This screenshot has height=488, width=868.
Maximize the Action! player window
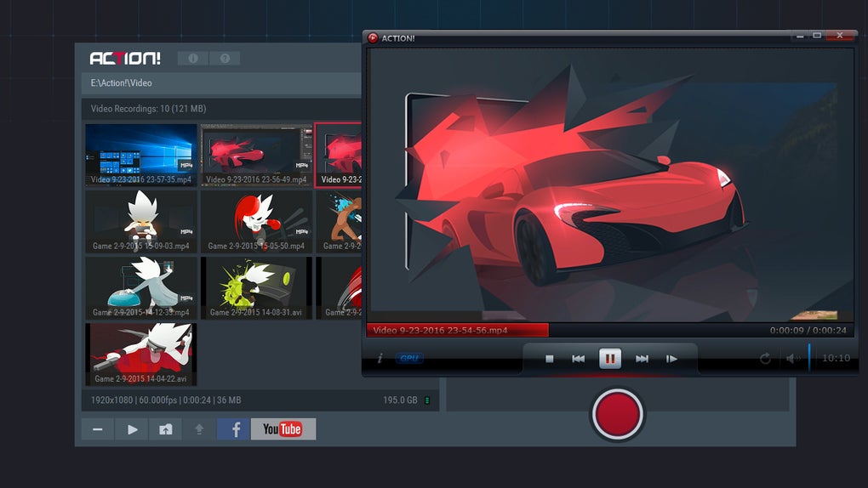pyautogui.click(x=817, y=36)
